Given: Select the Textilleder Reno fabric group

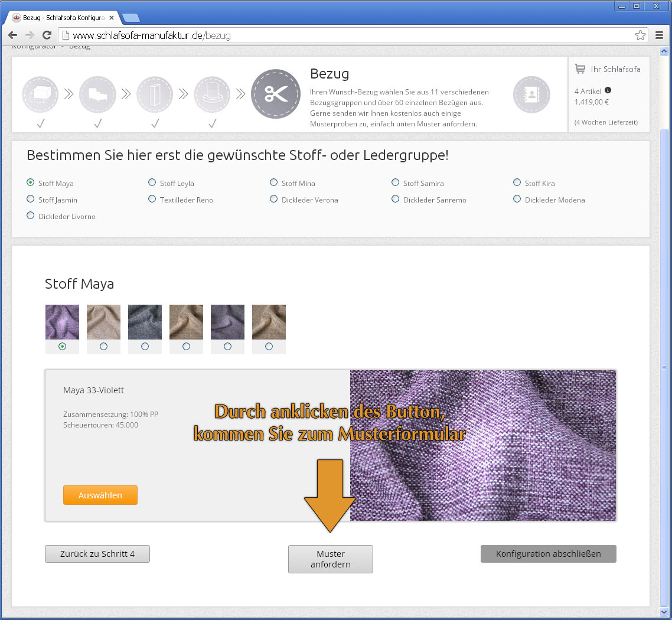Looking at the screenshot, I should (x=152, y=200).
